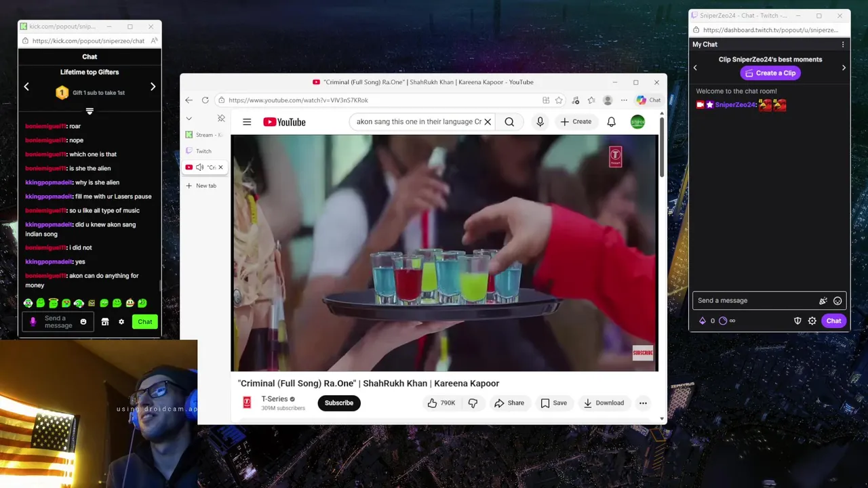Show previous Twitch chat banner
Screen dimensions: 868x488
[x=695, y=68]
